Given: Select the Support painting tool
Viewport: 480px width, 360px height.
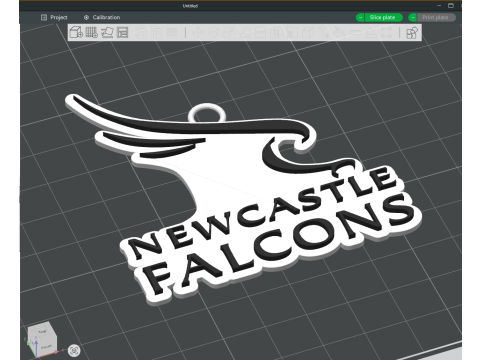Looking at the screenshot, I should click(291, 32).
